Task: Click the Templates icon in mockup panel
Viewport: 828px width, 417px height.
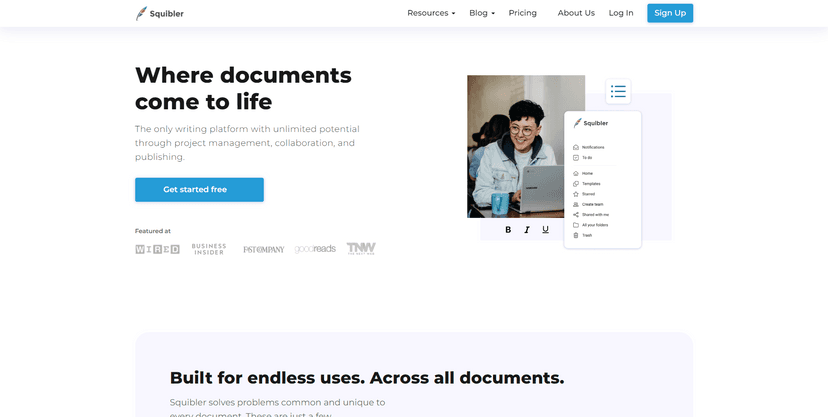Action: coord(576,184)
